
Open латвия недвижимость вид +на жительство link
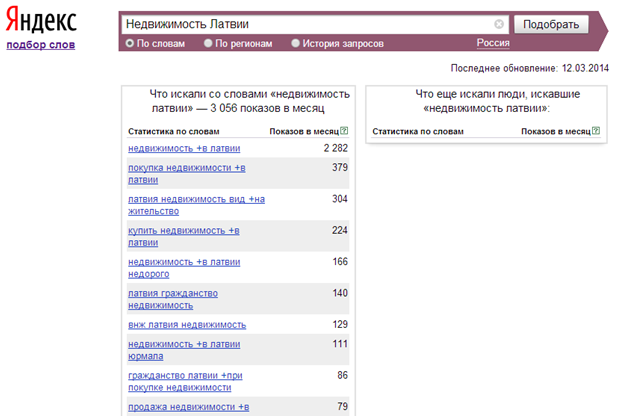[196, 205]
